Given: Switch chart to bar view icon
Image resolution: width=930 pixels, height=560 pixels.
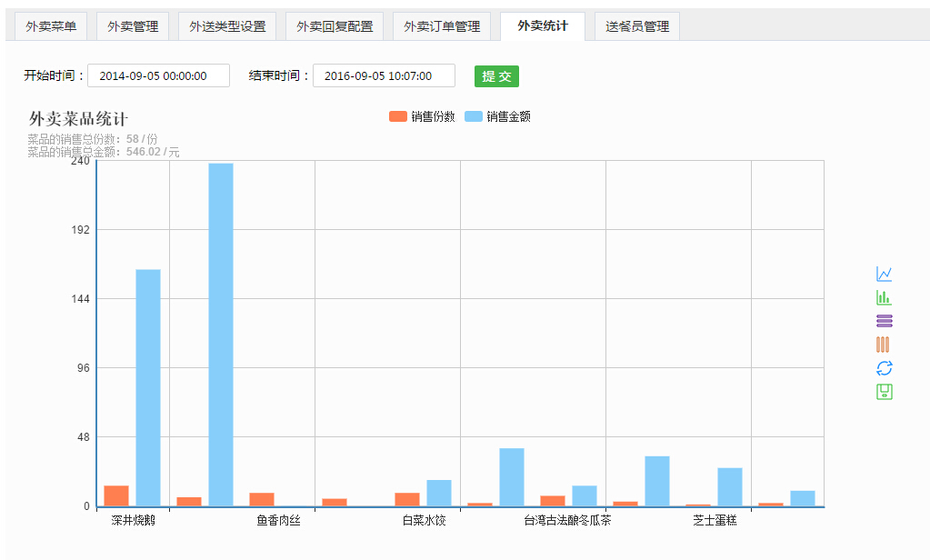Looking at the screenshot, I should point(884,297).
